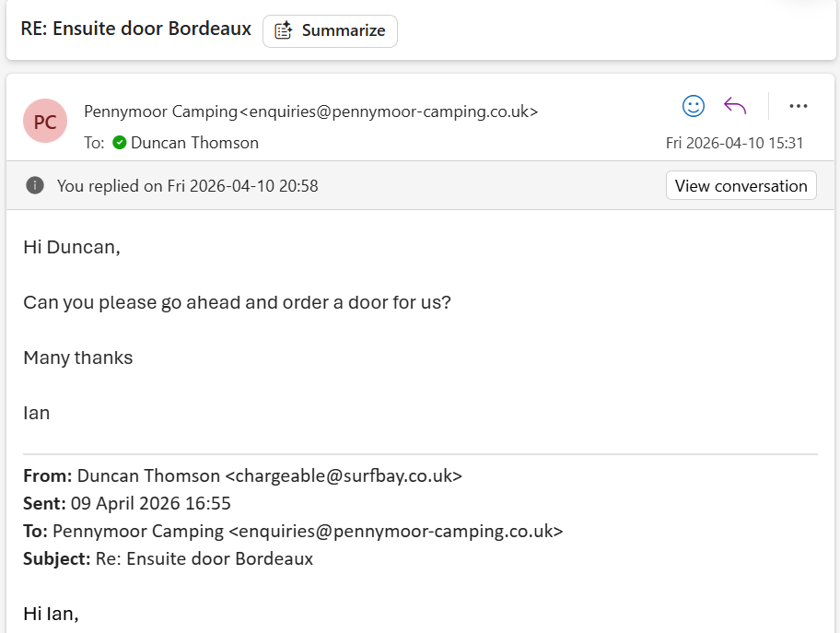Click the purple reply arrow icon
The width and height of the screenshot is (840, 633).
[x=735, y=106]
